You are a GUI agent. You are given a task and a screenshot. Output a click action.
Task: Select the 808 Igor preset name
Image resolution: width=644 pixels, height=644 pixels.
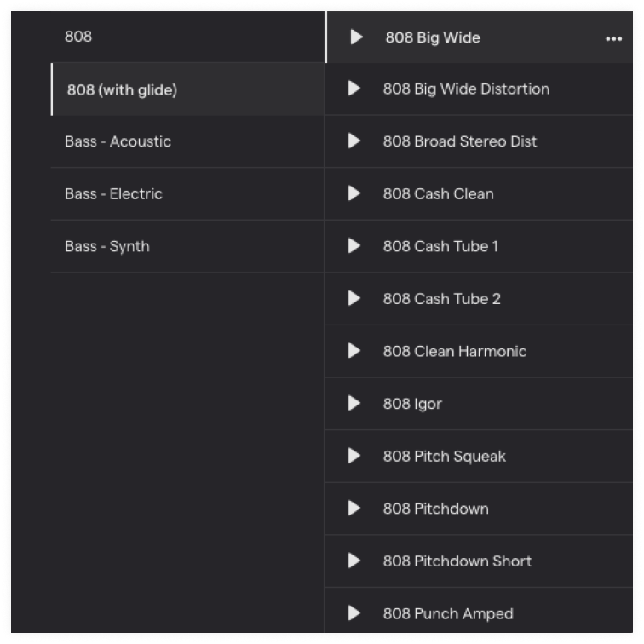(412, 404)
